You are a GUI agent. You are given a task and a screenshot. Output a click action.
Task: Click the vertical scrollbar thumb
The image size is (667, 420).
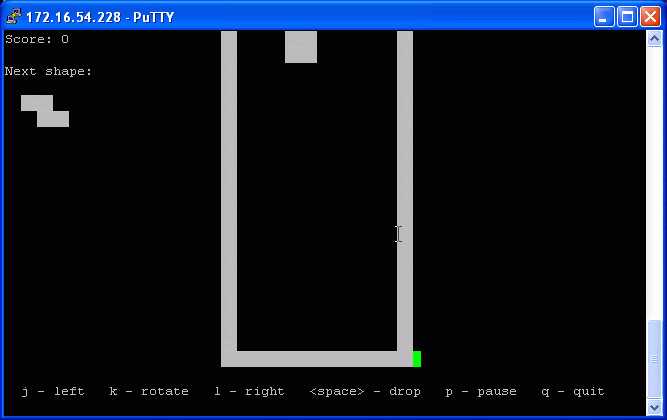coord(654,360)
